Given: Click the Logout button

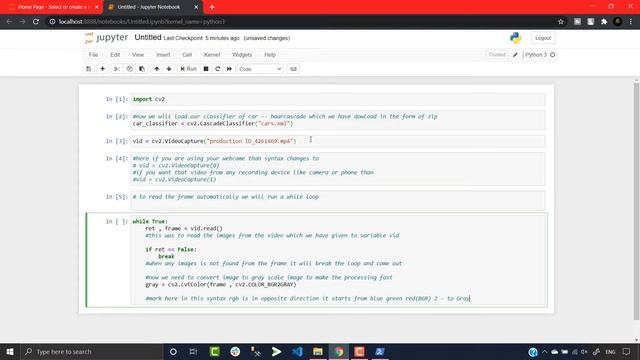Looking at the screenshot, I should tap(543, 38).
